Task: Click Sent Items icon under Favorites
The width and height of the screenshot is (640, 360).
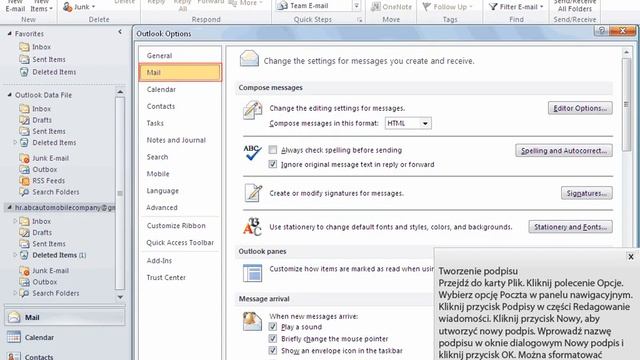Action: 24,60
